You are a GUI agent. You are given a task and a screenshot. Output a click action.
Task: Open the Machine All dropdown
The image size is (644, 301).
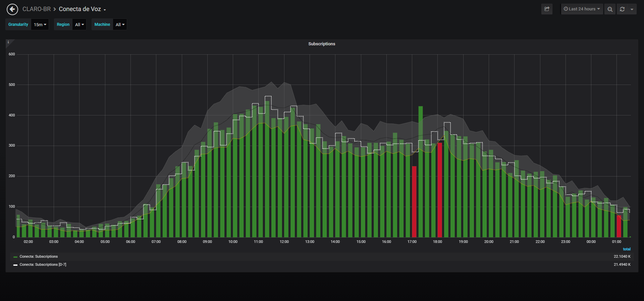[120, 24]
